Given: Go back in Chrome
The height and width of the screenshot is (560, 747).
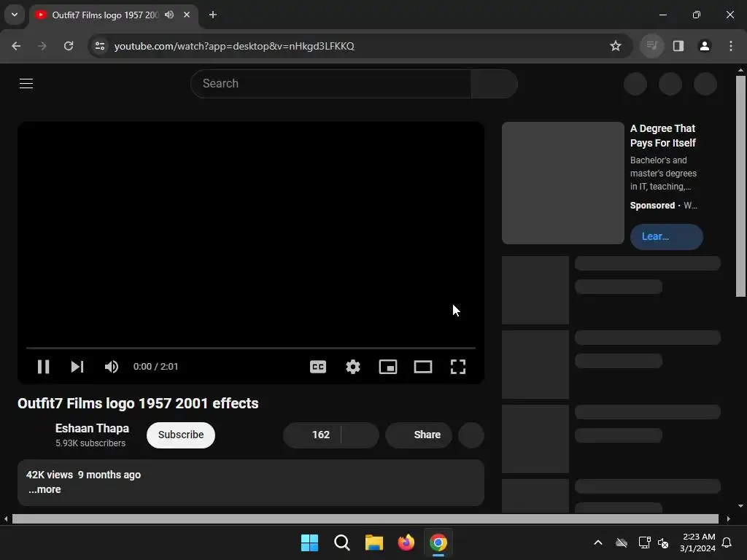Looking at the screenshot, I should coord(16,46).
